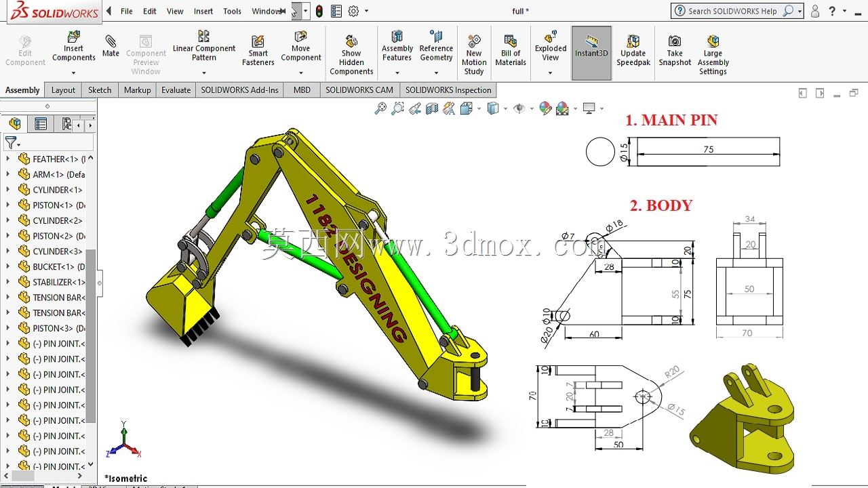
Task: Open the Display Style dropdown arrow
Action: click(x=506, y=108)
